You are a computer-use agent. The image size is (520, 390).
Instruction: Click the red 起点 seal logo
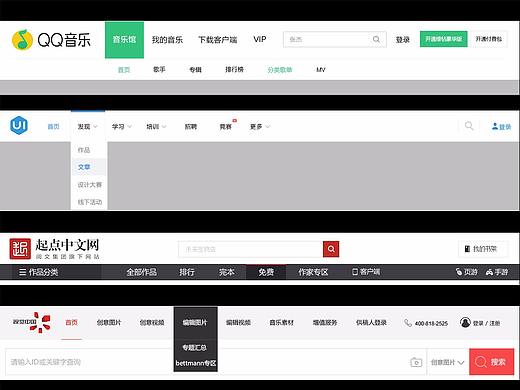coord(20,249)
